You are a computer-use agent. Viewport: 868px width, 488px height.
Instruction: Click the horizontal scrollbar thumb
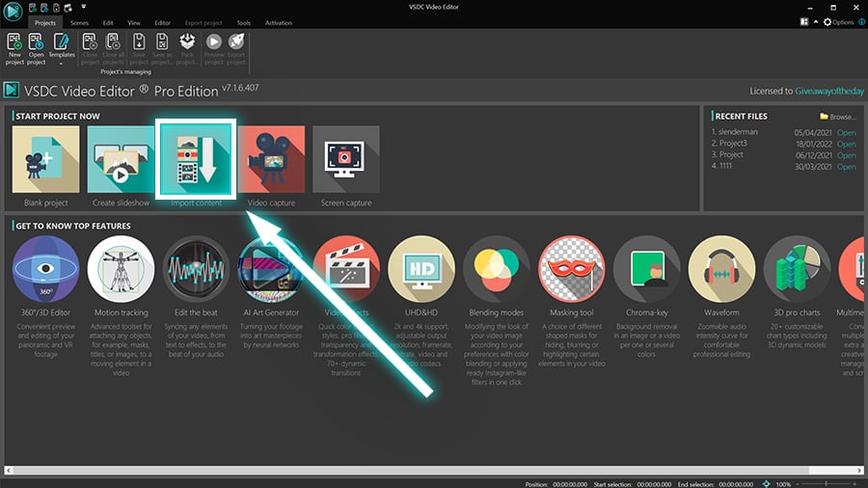pyautogui.click(x=411, y=471)
